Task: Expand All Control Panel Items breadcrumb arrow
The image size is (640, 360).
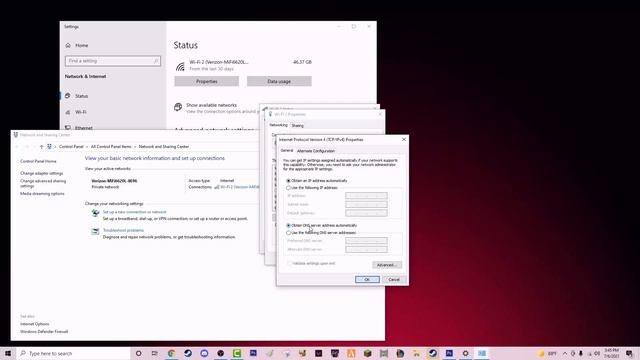Action: pos(135,147)
